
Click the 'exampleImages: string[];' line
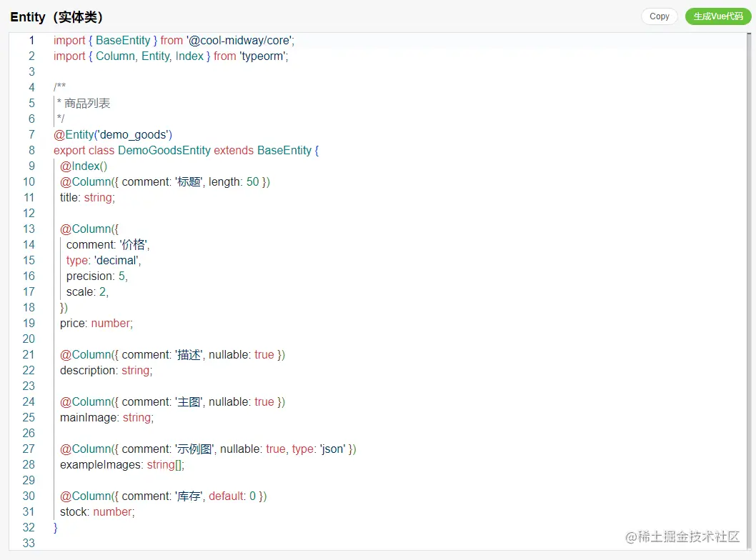(122, 465)
